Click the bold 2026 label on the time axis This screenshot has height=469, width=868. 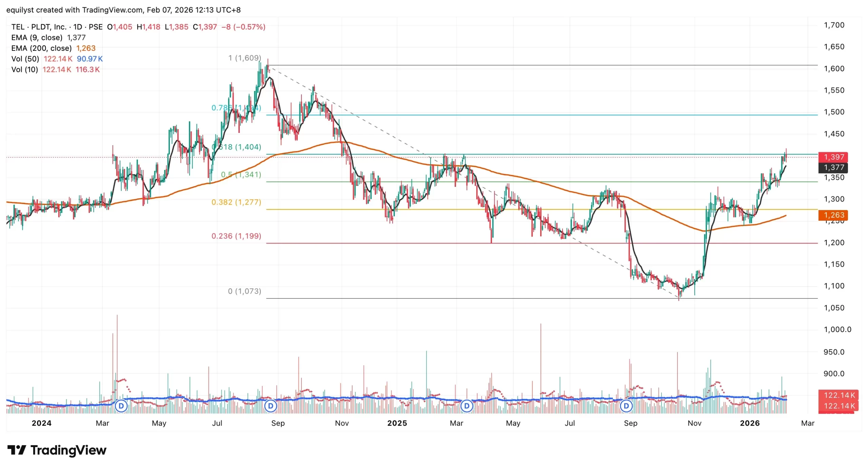pyautogui.click(x=750, y=423)
